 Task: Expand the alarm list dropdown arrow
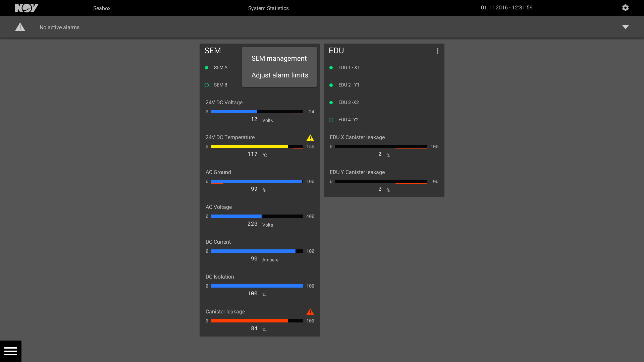pyautogui.click(x=626, y=27)
